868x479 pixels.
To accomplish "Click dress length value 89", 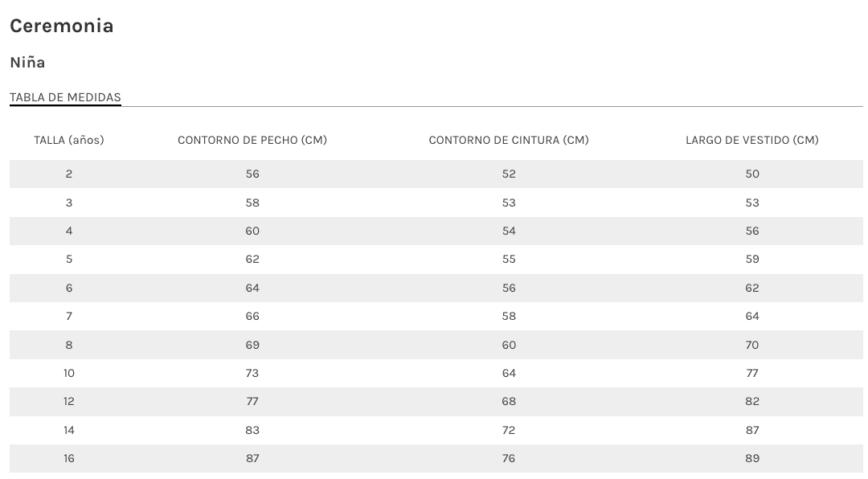I will 752,458.
